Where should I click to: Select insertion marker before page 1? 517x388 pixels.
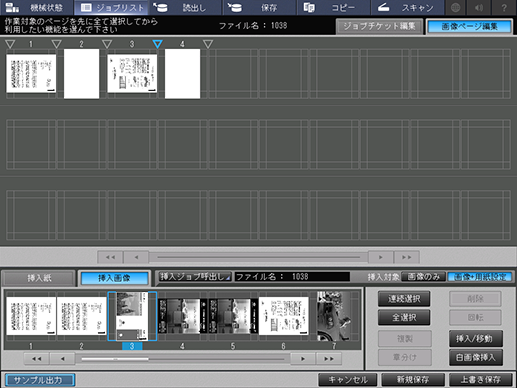point(10,44)
